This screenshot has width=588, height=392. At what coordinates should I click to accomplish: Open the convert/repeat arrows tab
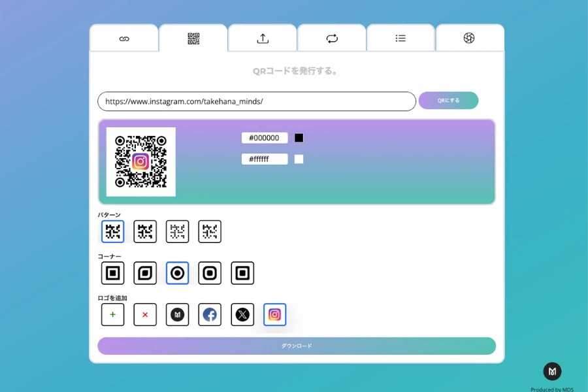(332, 39)
